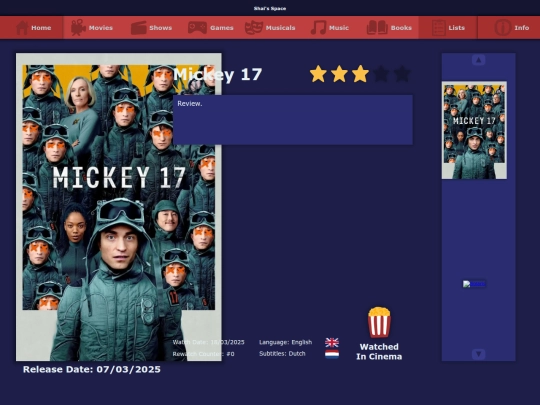Click the popcorn bucket icon

(x=379, y=322)
